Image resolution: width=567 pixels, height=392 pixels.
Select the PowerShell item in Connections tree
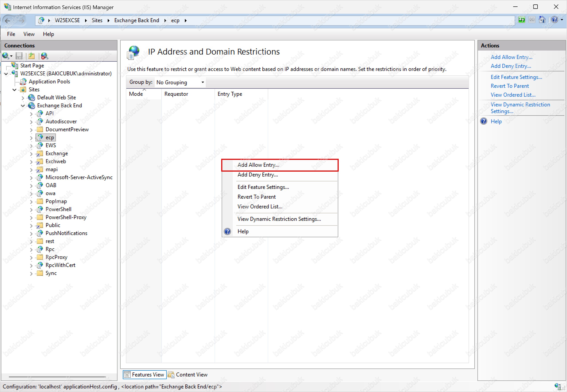tap(59, 209)
